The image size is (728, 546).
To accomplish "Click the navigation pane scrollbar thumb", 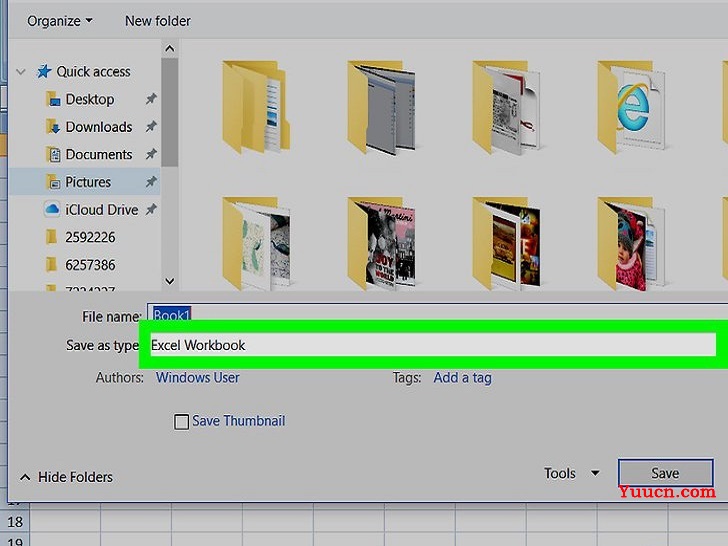I will point(170,112).
